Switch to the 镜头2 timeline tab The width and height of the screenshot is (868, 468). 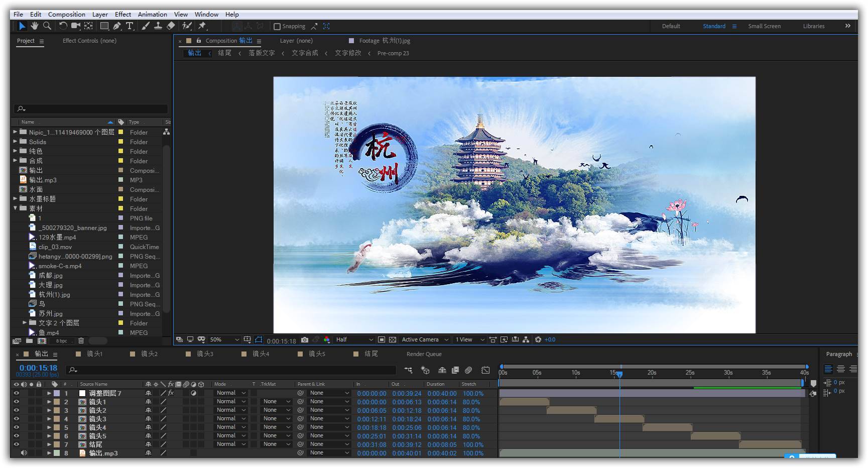[149, 354]
